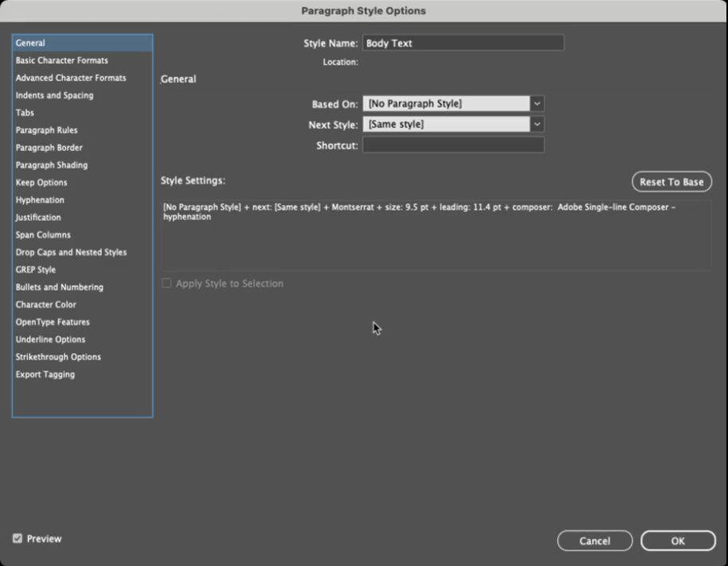
Task: Select the Tabs category
Action: tap(83, 113)
